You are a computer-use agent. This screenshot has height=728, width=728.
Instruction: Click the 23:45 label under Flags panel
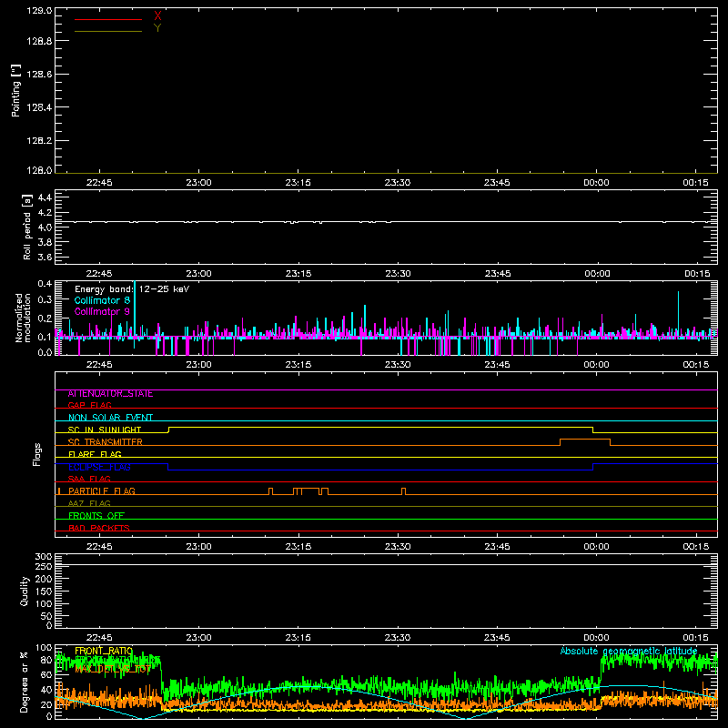pyautogui.click(x=497, y=547)
